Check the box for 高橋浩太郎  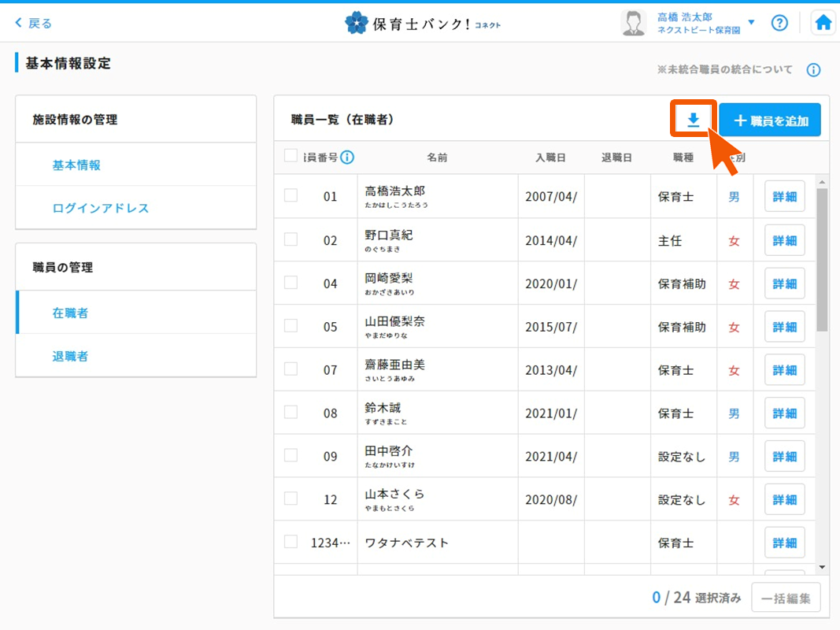coord(290,195)
